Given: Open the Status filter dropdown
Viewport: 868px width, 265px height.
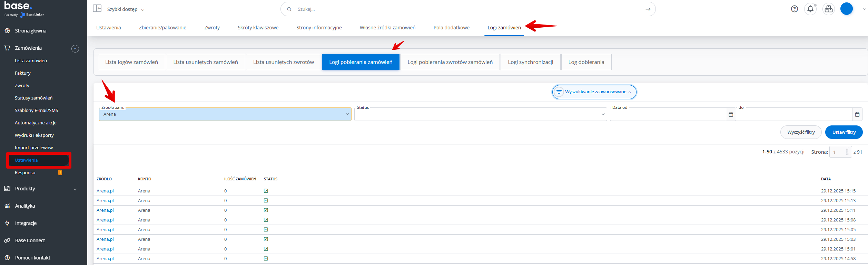Looking at the screenshot, I should pos(480,114).
